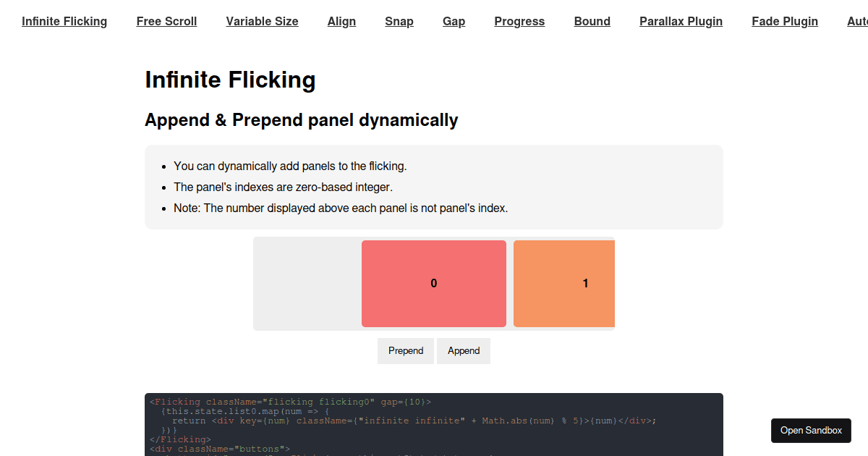Image resolution: width=868 pixels, height=456 pixels.
Task: Open the Gap demo page
Action: click(454, 21)
